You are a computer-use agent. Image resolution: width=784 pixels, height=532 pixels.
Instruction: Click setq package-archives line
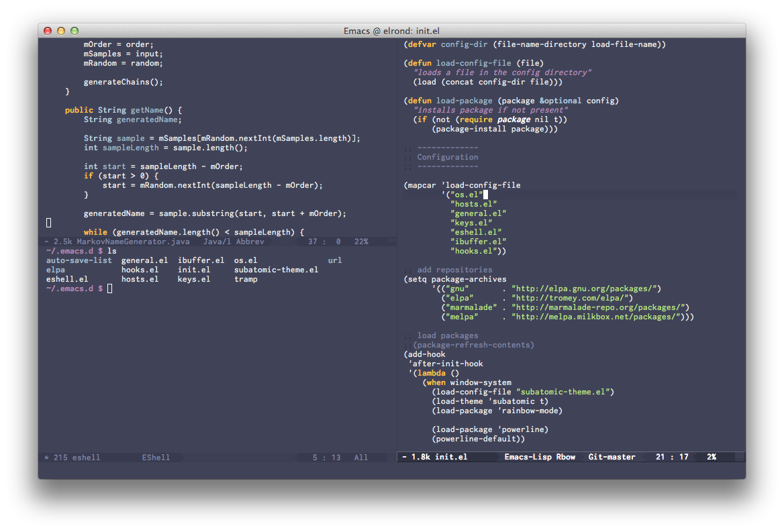[454, 279]
